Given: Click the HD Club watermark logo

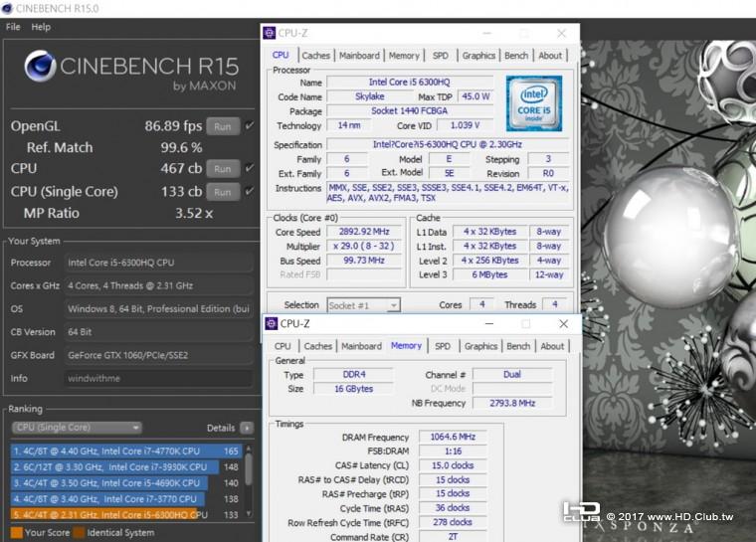Looking at the screenshot, I should (581, 513).
